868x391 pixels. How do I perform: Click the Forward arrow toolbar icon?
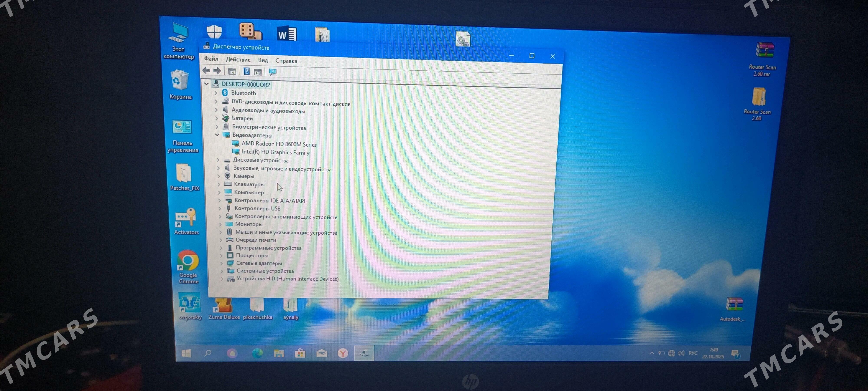217,71
